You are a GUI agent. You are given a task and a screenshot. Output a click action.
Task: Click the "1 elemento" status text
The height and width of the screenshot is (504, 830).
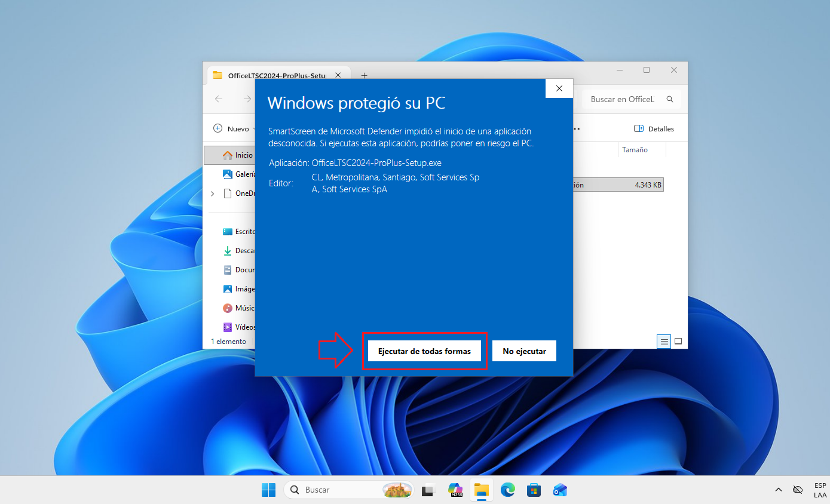point(228,342)
